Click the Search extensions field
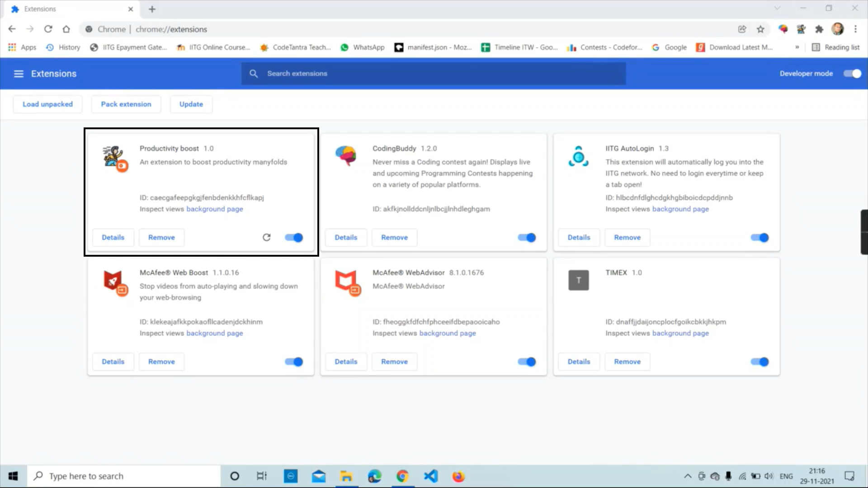The image size is (868, 488). [434, 74]
